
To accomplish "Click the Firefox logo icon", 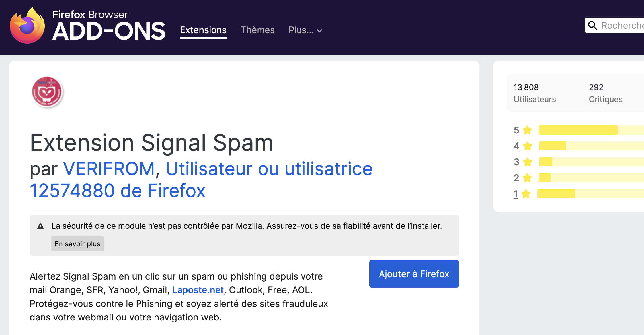I will [x=27, y=26].
